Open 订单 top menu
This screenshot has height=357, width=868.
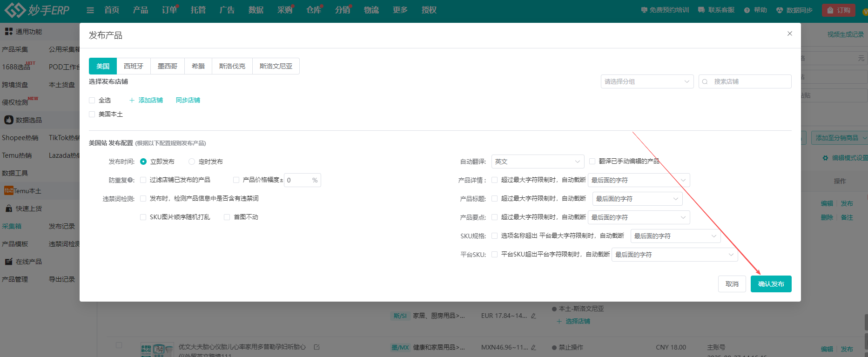point(169,10)
